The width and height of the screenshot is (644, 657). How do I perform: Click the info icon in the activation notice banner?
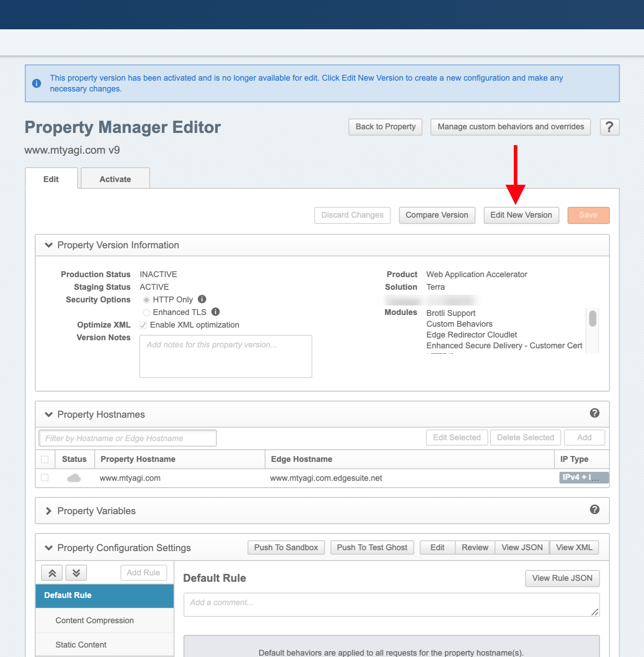click(37, 83)
